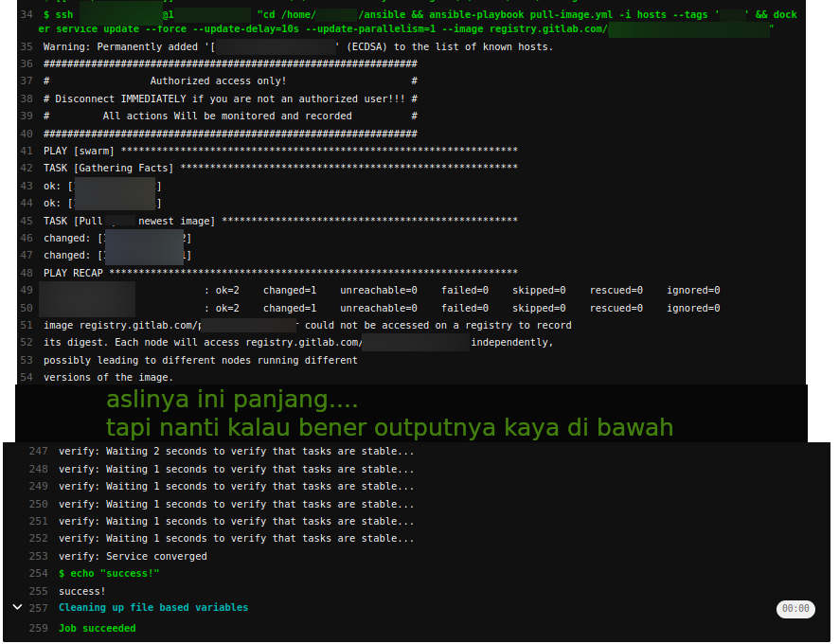Click the 'Job succeeded' text
Image resolution: width=839 pixels, height=644 pixels.
(x=98, y=628)
